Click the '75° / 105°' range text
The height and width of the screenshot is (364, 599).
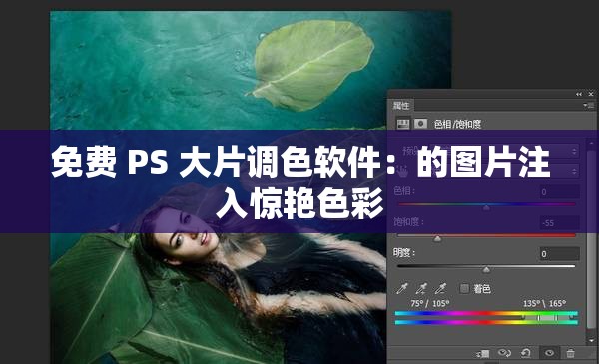pos(429,303)
